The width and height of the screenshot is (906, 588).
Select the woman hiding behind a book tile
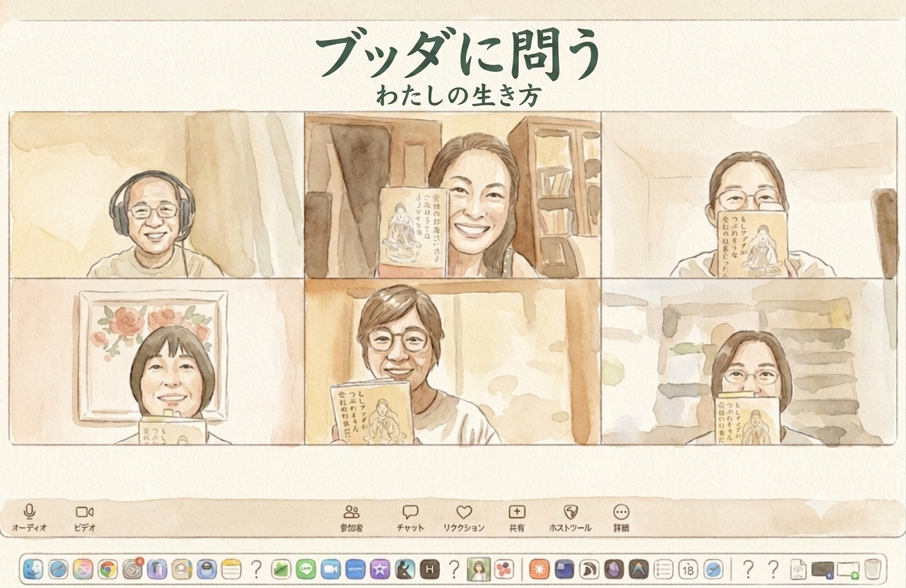click(749, 194)
